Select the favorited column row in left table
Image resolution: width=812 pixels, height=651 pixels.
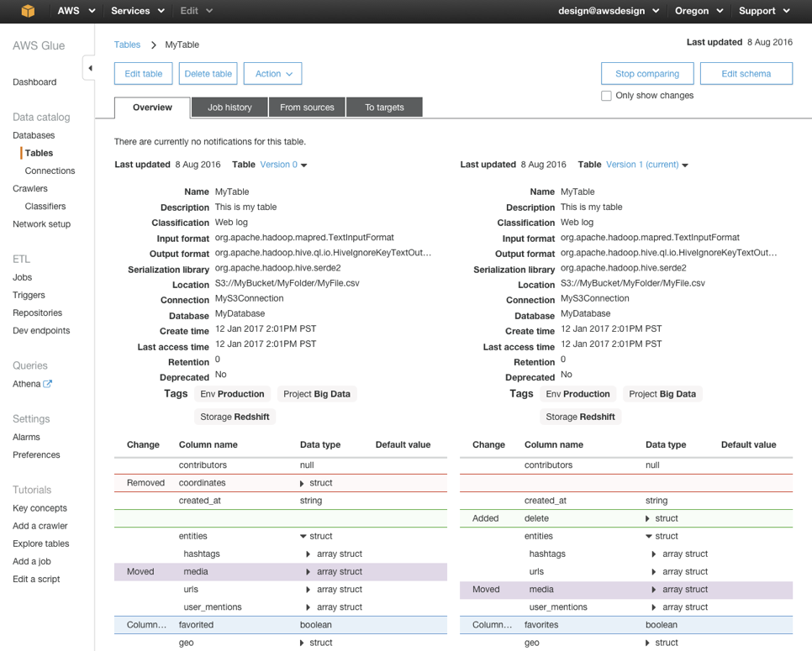click(281, 625)
